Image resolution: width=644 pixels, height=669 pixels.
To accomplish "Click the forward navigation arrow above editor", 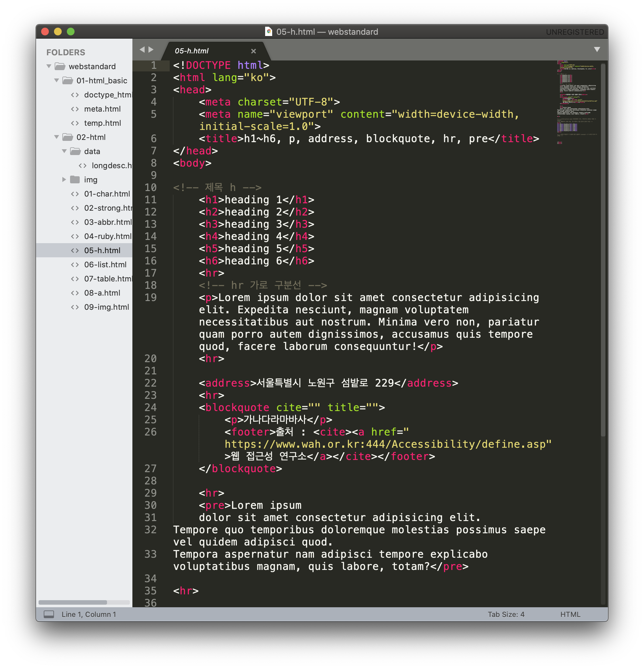I will point(151,50).
